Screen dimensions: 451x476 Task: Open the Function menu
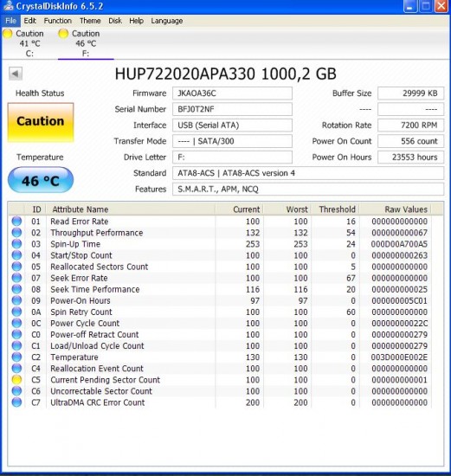point(58,21)
